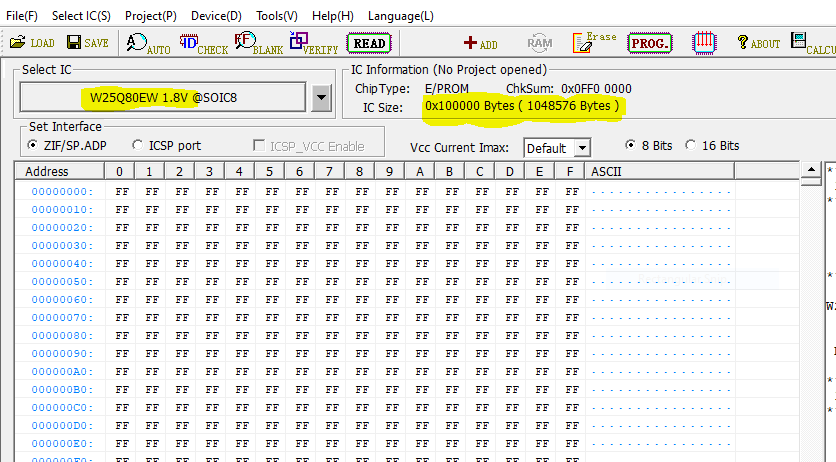836x462 pixels.
Task: Click address row 000000B0:
Action: pos(62,390)
